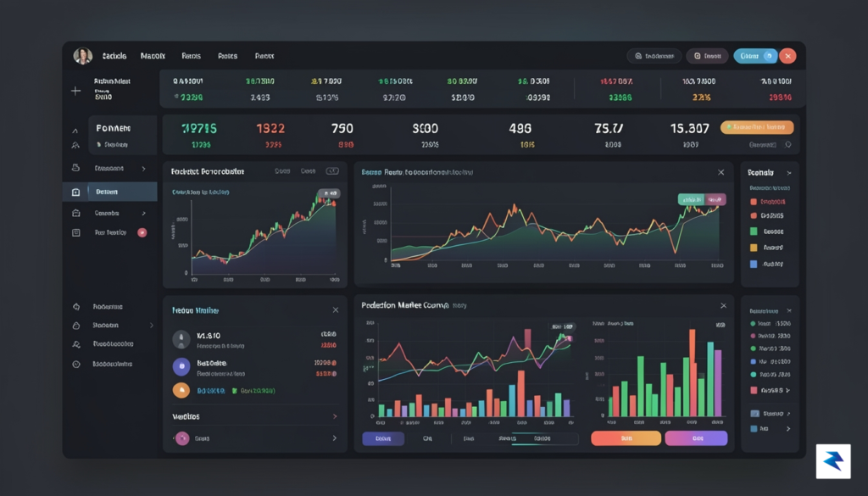Screen dimensions: 868x496
Task: Open the second top navigation tab
Action: (x=153, y=56)
